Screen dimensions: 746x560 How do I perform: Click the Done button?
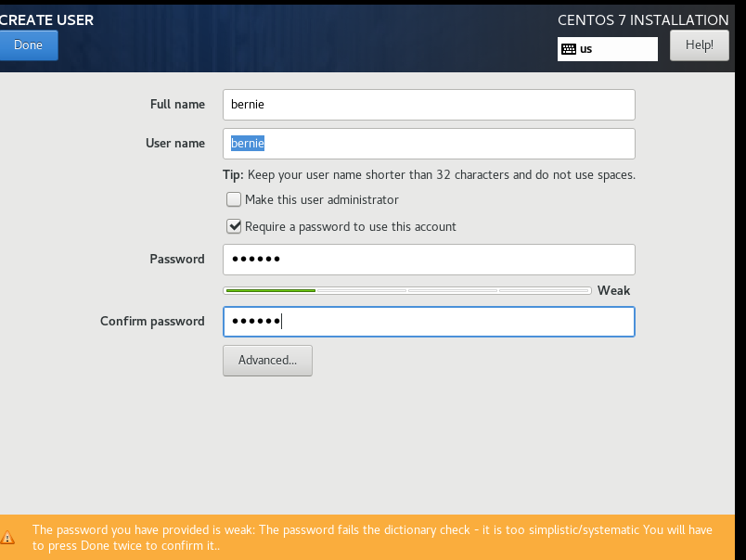click(x=28, y=45)
